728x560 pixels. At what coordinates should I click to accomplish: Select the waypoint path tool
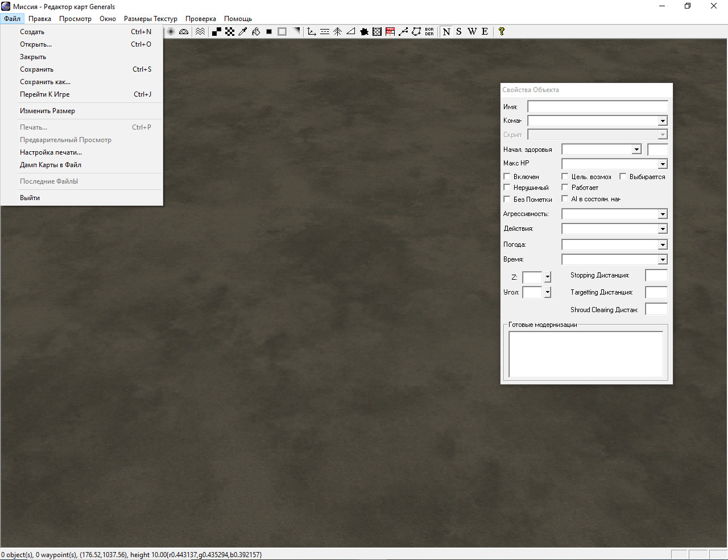click(x=403, y=32)
